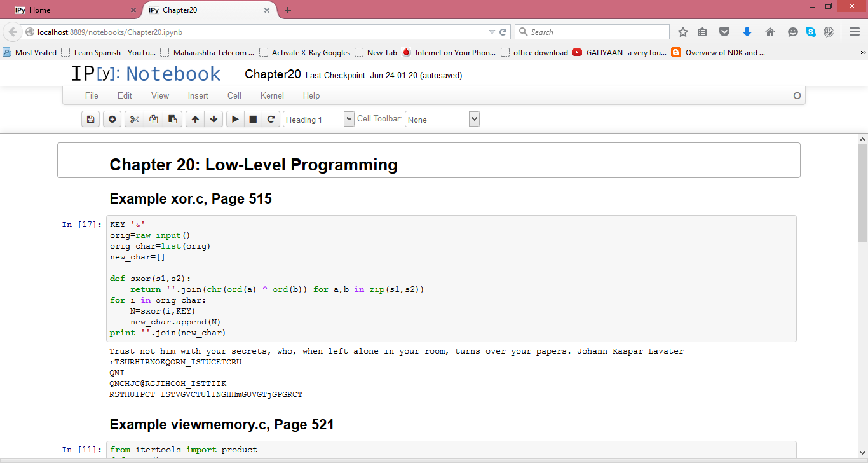The image size is (868, 463).
Task: Click the Chapter20 notebook title
Action: coord(273,74)
